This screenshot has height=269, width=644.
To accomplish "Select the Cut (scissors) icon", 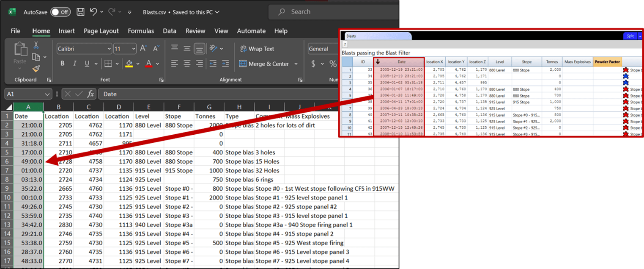I will point(36,46).
